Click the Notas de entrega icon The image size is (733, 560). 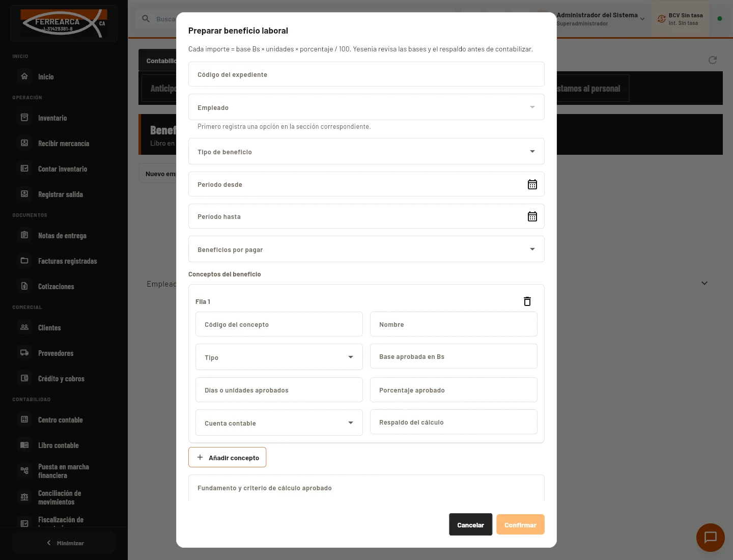(x=24, y=235)
